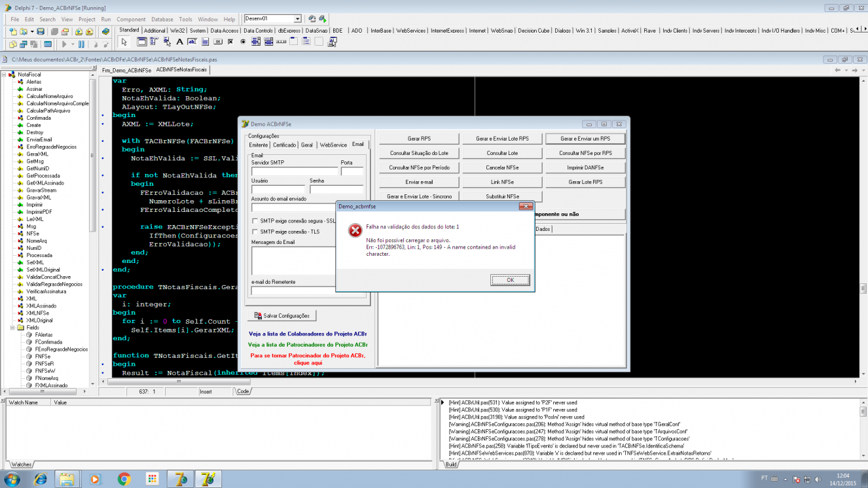Pick the Label component in the palette
This screenshot has width=868, height=488.
click(x=179, y=42)
